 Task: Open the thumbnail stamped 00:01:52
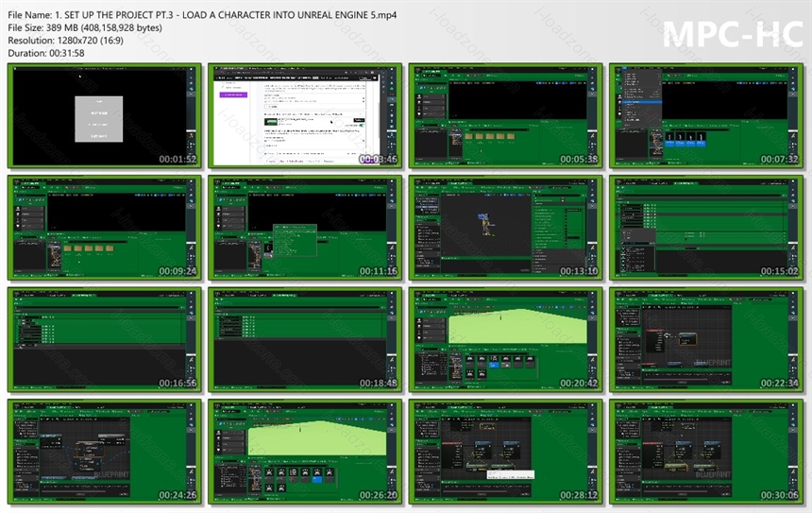click(x=105, y=115)
